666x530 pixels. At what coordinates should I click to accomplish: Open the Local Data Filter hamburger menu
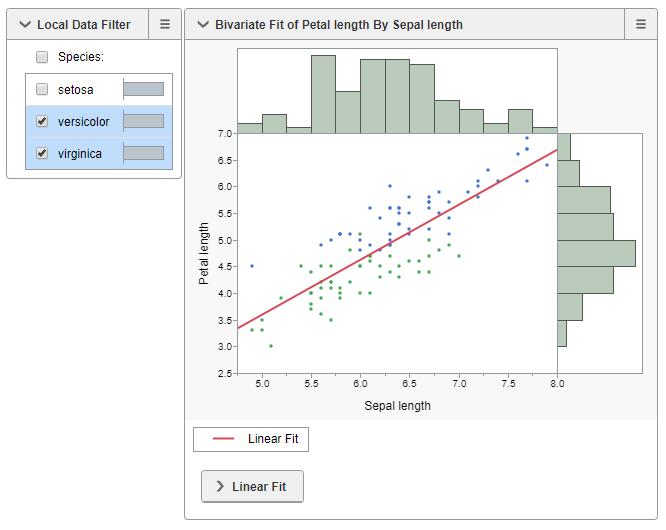click(165, 24)
